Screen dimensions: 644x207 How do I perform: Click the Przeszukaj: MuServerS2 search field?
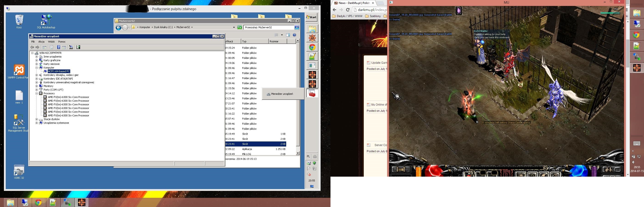click(269, 27)
